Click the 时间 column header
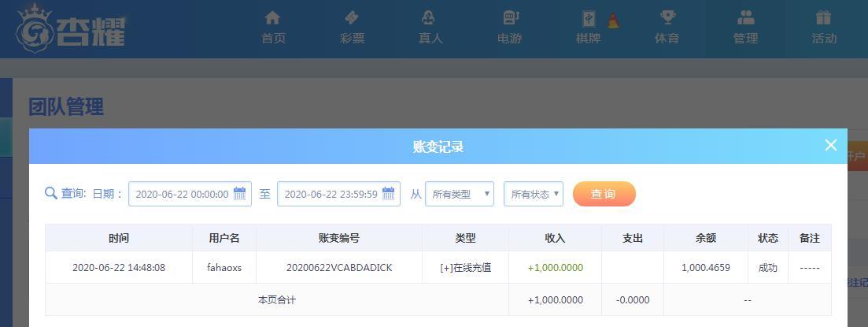868x327 pixels. (119, 238)
